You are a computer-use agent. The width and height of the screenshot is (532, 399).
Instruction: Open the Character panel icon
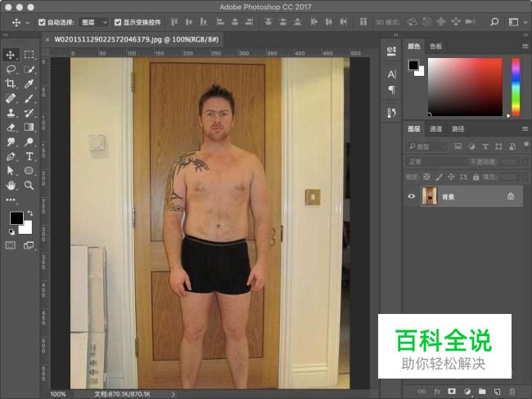[391, 74]
